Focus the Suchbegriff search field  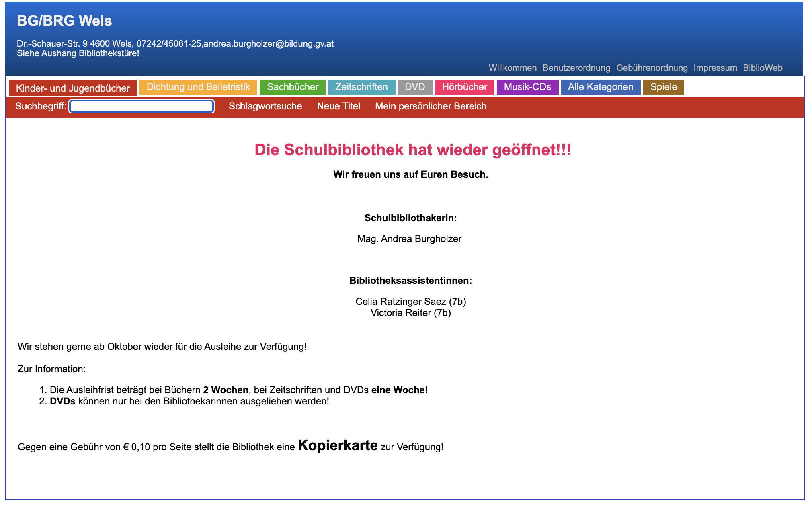pos(141,106)
